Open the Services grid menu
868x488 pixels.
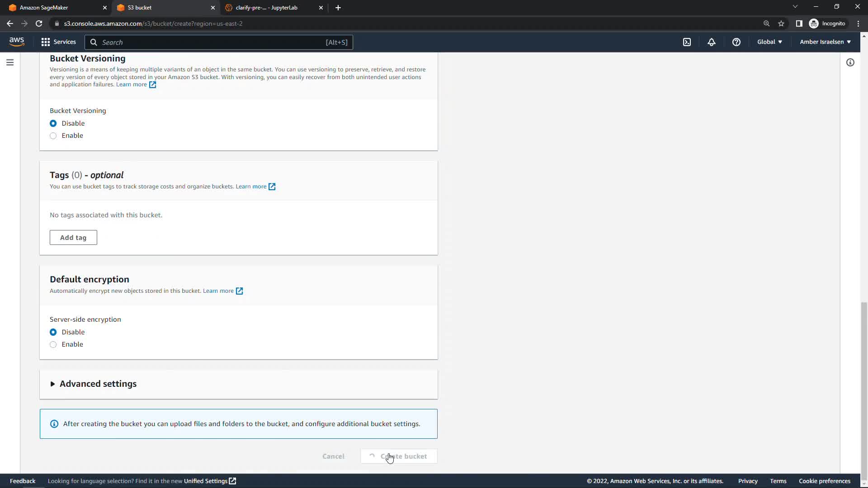coord(58,42)
